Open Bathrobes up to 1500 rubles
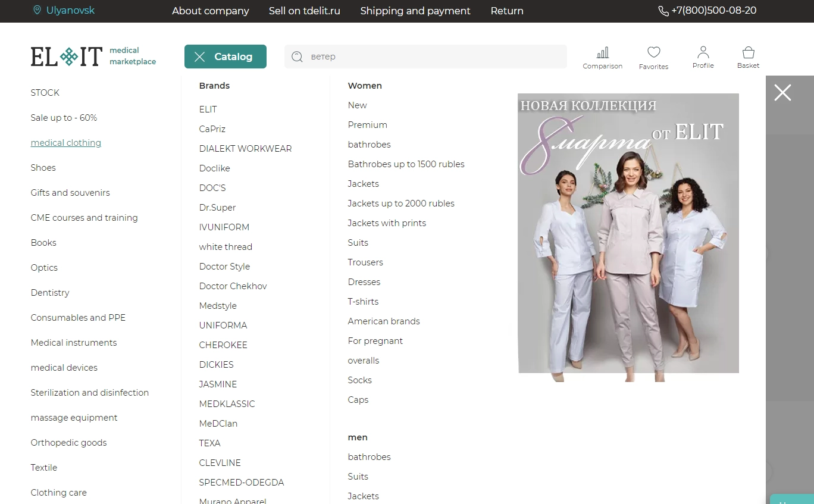Image resolution: width=814 pixels, height=504 pixels. point(406,164)
